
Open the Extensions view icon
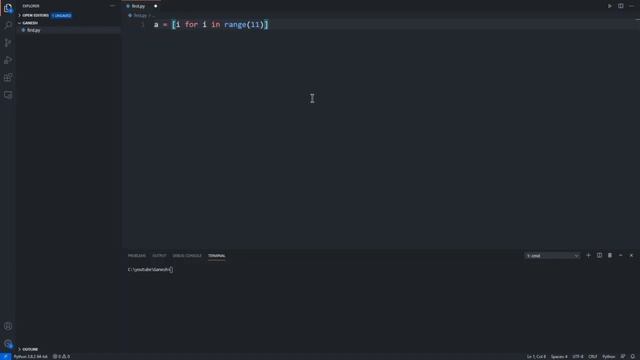tap(8, 78)
